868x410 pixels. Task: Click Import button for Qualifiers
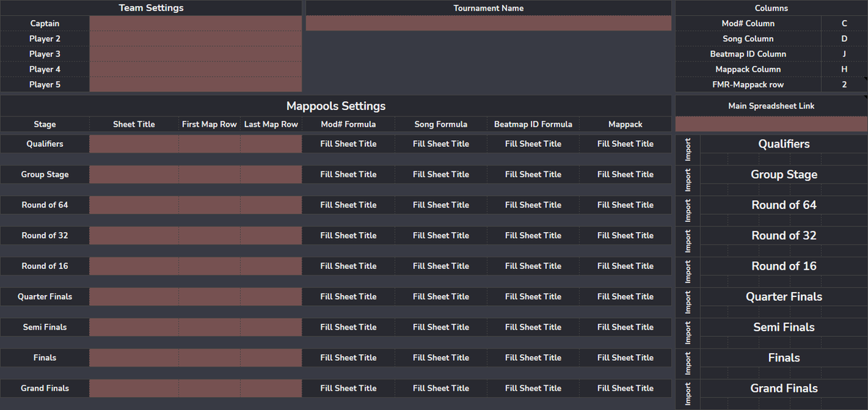tap(688, 149)
